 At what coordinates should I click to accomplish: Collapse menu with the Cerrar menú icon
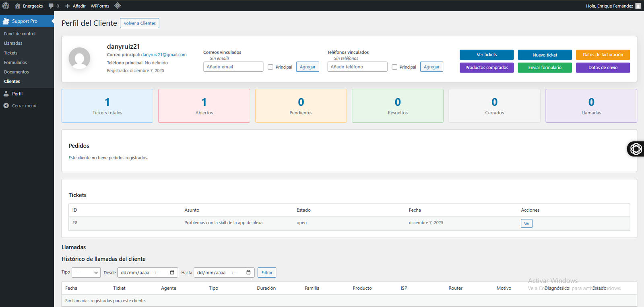click(x=6, y=106)
